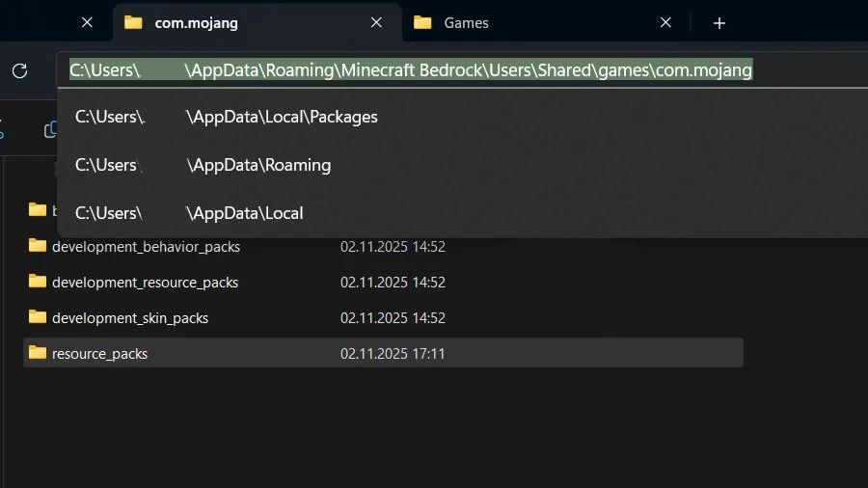This screenshot has width=868, height=488.
Task: Select the development_behavior_packs folder name
Action: (x=146, y=246)
